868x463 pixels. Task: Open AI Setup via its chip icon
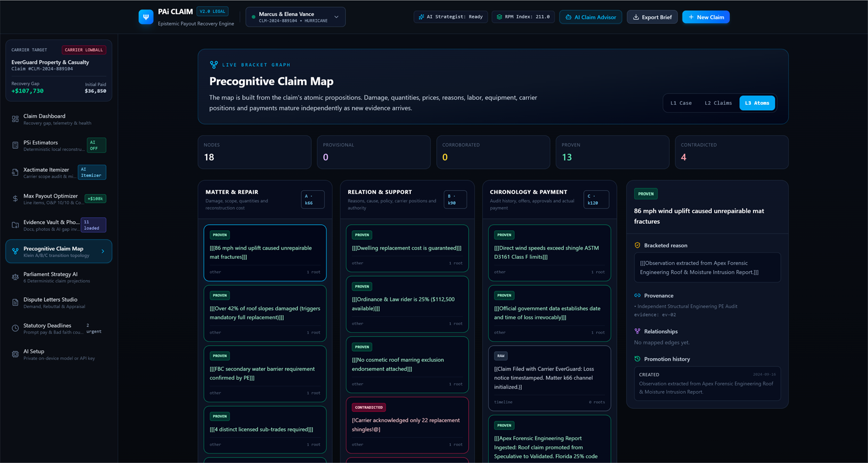[x=15, y=354]
